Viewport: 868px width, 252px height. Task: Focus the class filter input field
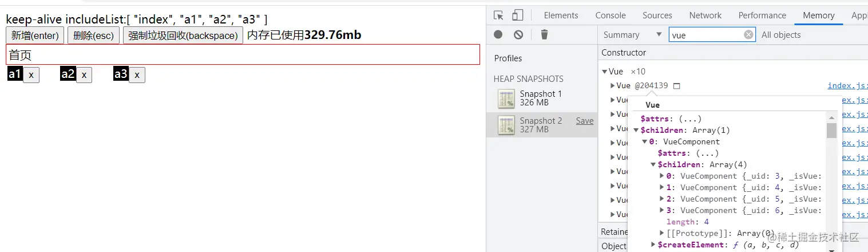point(707,35)
